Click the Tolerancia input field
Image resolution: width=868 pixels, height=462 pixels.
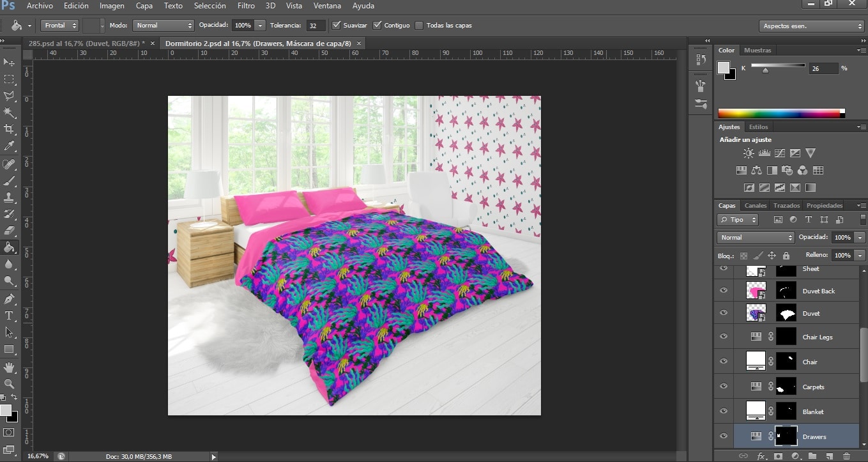click(x=316, y=26)
